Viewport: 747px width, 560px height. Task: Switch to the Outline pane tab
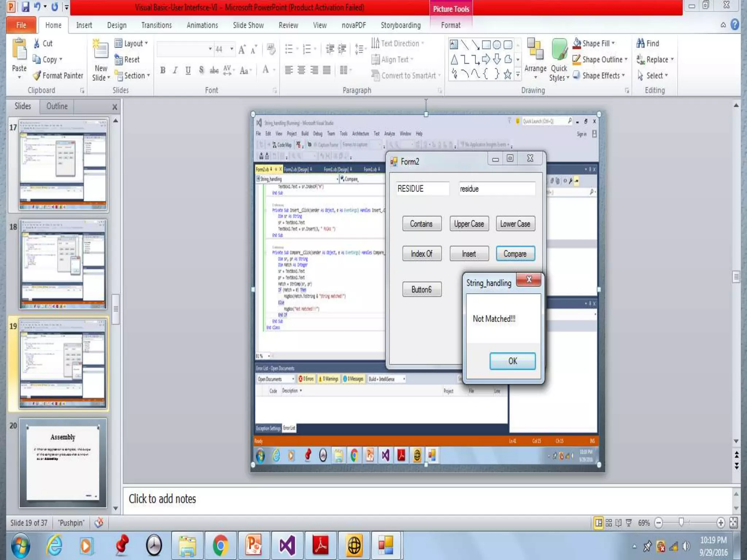(57, 106)
